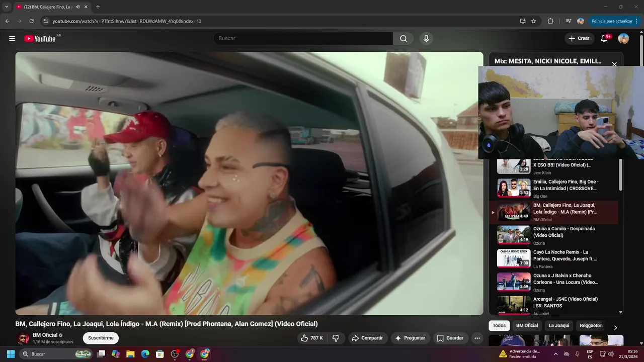Image resolution: width=644 pixels, height=362 pixels.
Task: Click the taskbar Buscar search box
Action: (x=56, y=354)
